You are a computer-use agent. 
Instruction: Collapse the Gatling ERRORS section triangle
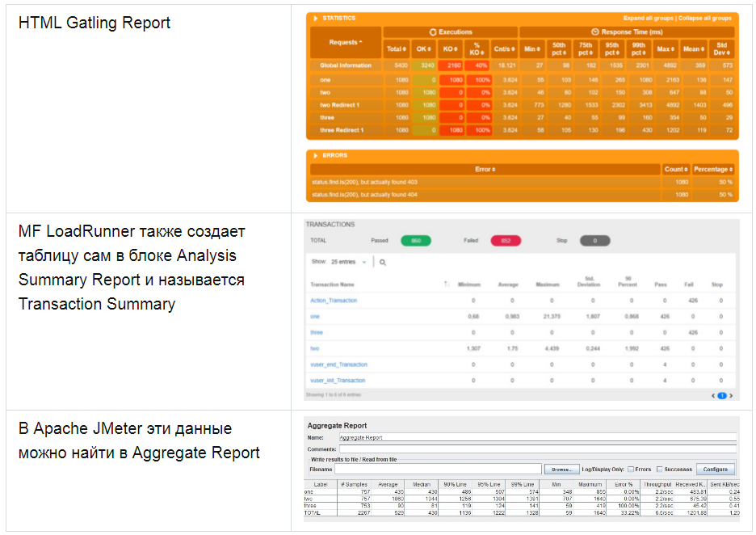tap(315, 155)
